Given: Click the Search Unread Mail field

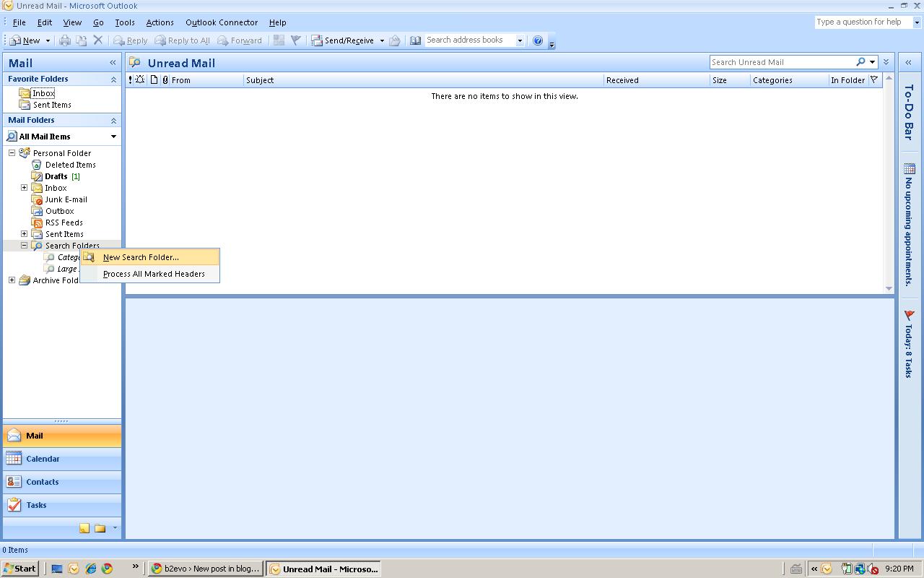Looking at the screenshot, I should coord(782,62).
